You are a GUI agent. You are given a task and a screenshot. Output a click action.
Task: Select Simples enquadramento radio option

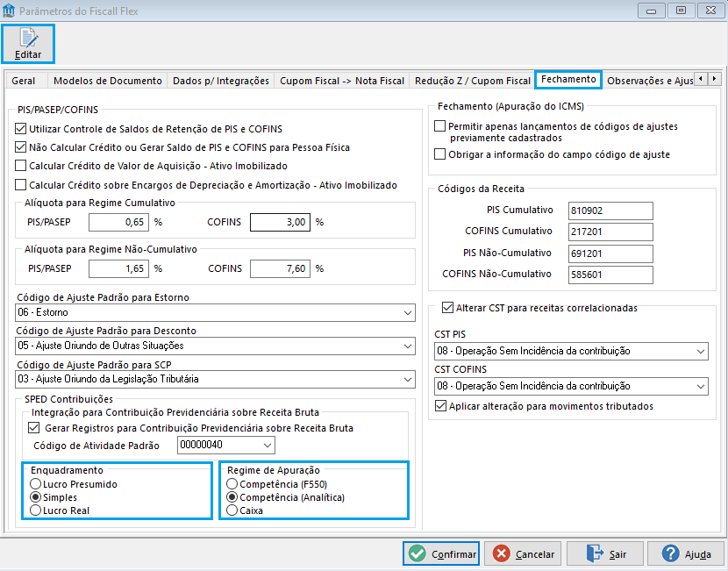click(35, 496)
